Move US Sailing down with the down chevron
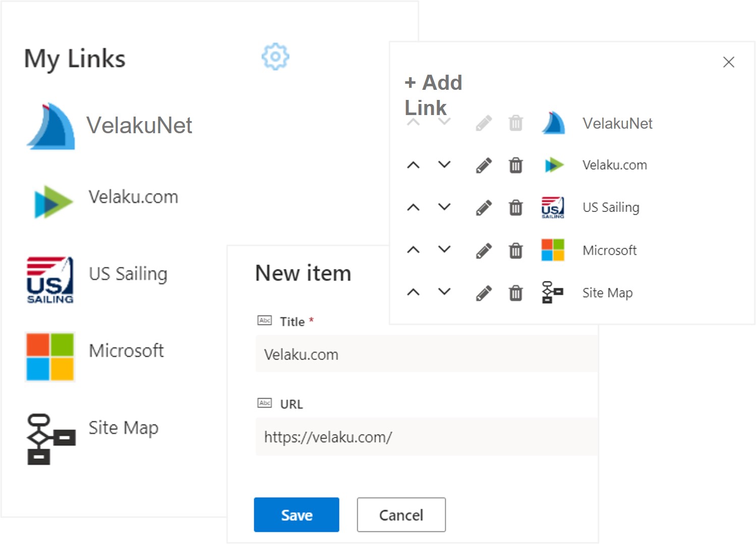 tap(444, 207)
